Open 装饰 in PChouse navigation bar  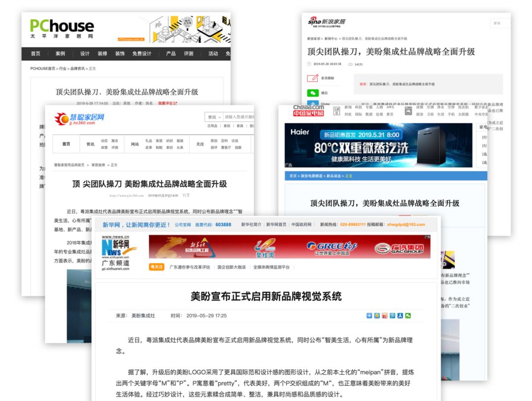pos(120,54)
